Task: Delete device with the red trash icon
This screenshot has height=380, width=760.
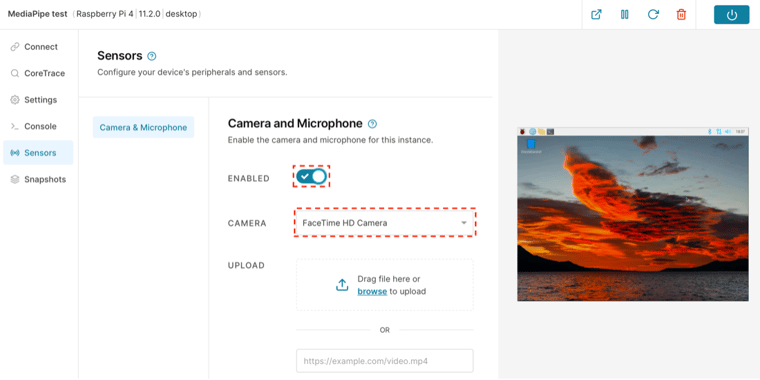Action: 681,15
